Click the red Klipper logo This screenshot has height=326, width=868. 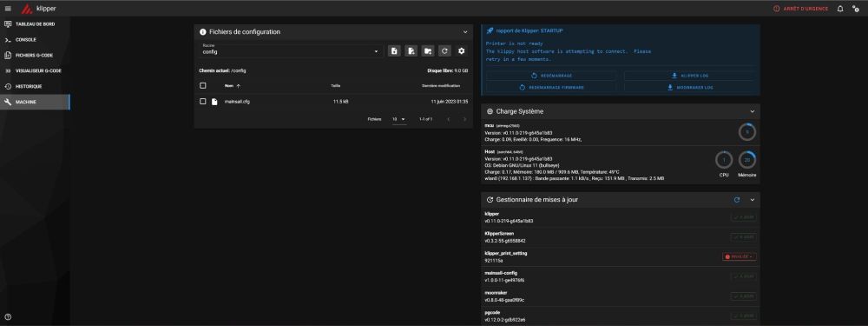pos(26,9)
